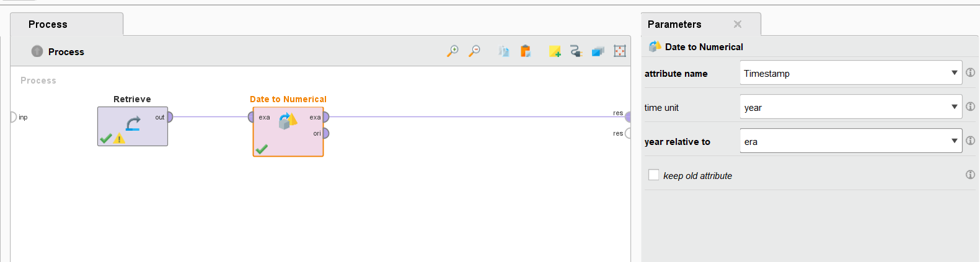Click Date to Numerical exa output port

325,116
